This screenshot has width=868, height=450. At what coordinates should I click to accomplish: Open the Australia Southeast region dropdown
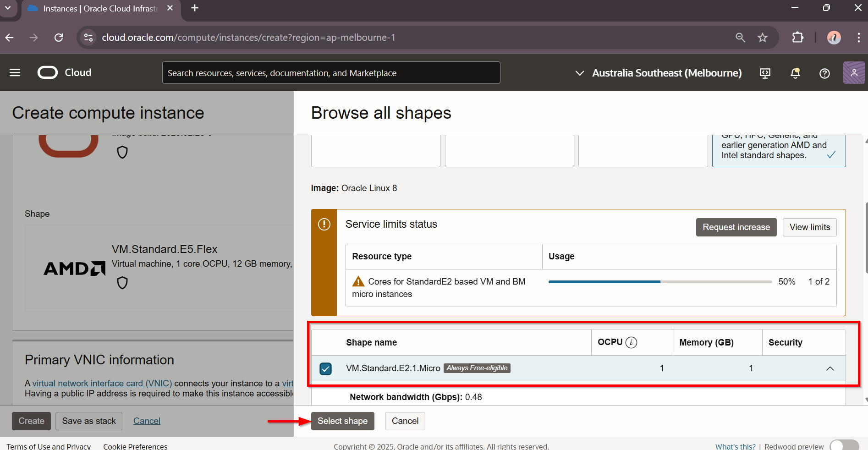click(658, 73)
